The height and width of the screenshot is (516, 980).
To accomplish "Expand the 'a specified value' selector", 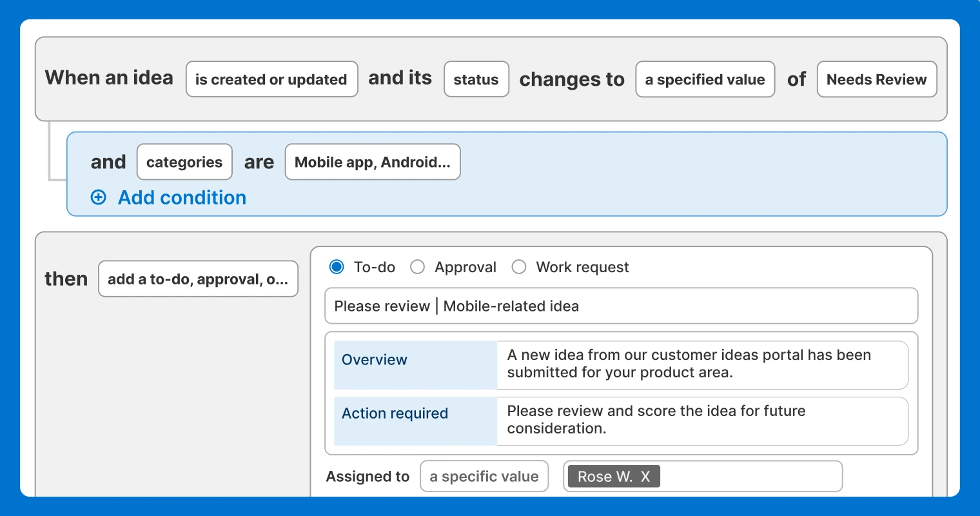I will coord(705,79).
